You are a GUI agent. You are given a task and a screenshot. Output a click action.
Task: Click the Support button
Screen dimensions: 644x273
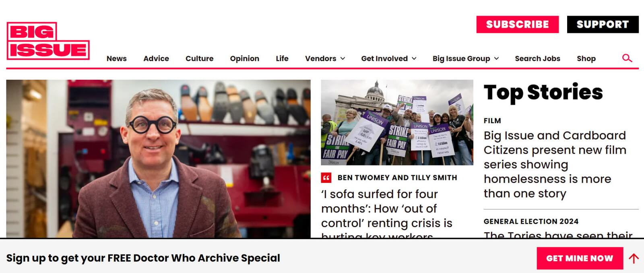point(603,25)
